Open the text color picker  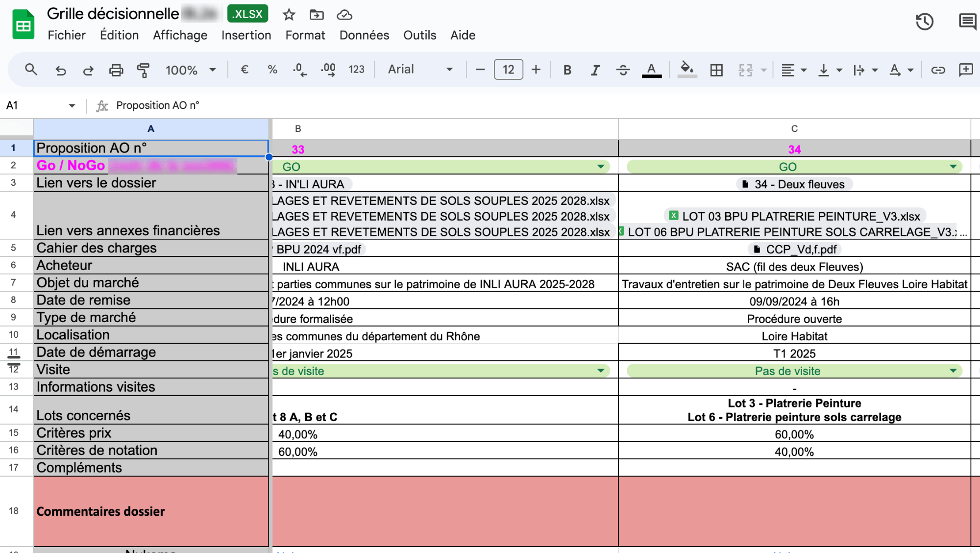(651, 70)
